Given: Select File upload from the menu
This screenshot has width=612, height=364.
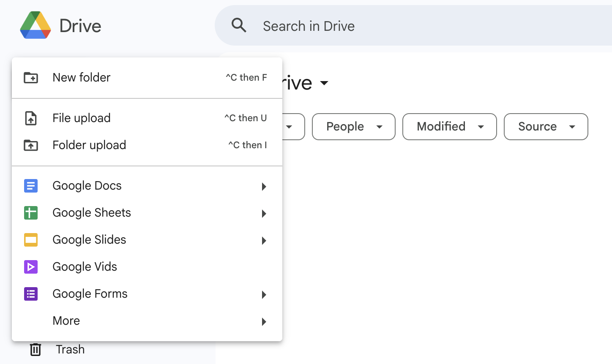Looking at the screenshot, I should [x=81, y=118].
